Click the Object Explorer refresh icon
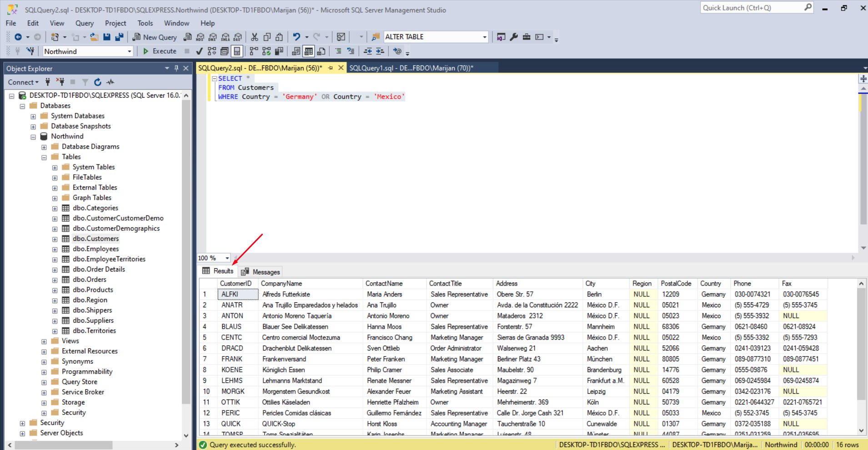The image size is (868, 450). pyautogui.click(x=97, y=82)
